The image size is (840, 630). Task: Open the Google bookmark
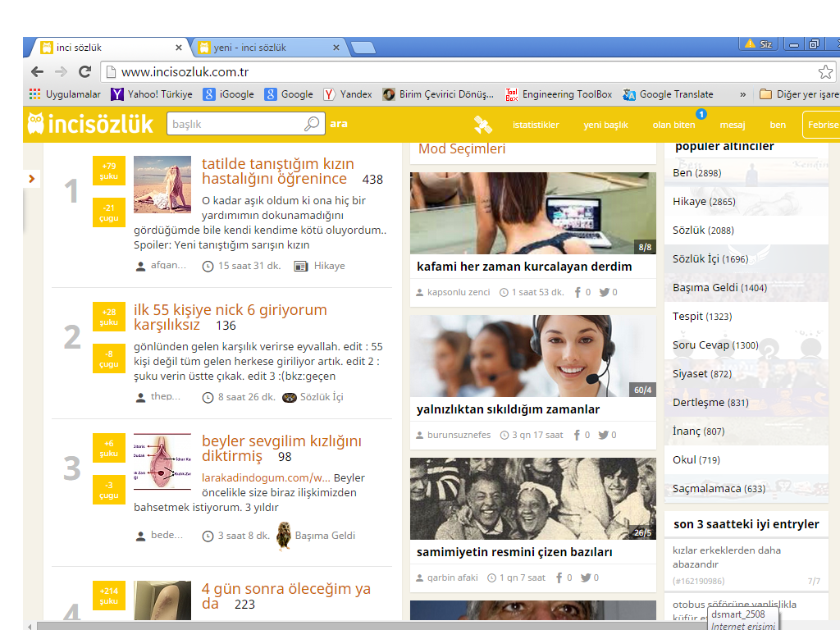289,94
